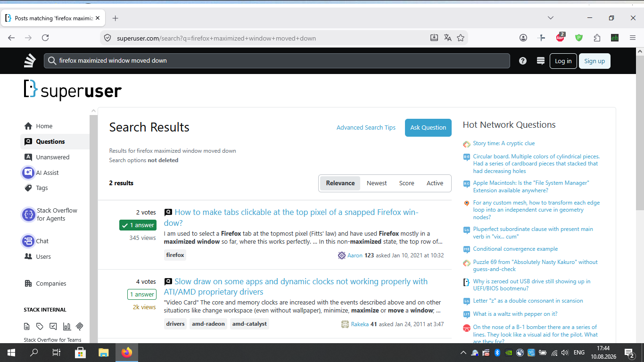Click the Ask Question button
This screenshot has width=644, height=362.
click(428, 127)
